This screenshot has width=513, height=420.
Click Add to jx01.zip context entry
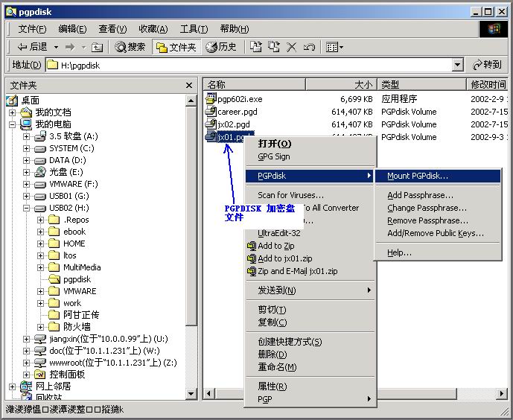point(310,258)
